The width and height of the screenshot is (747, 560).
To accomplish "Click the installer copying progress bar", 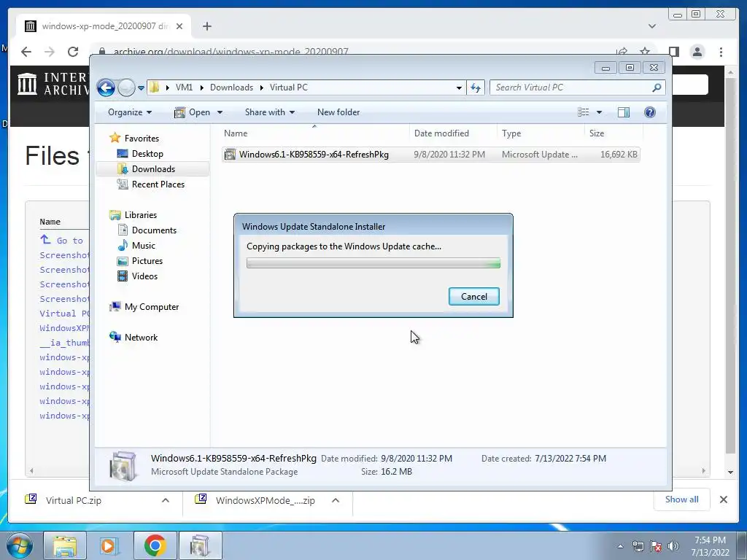I will 373,262.
